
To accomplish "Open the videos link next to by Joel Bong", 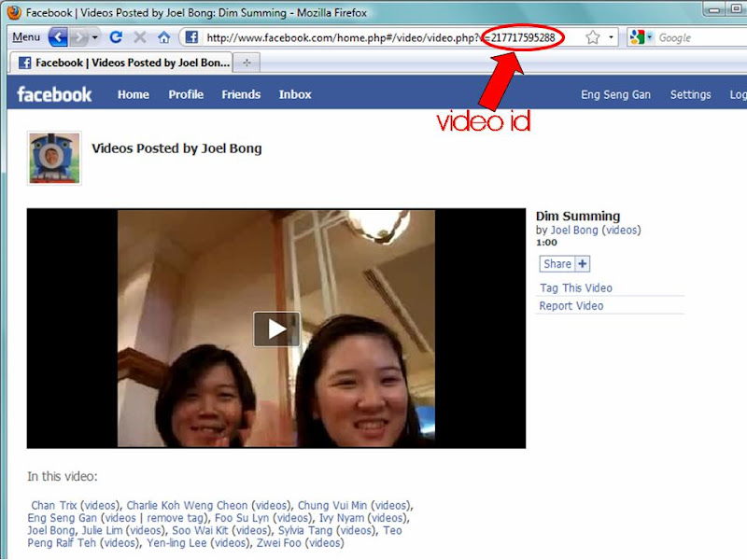I will coord(622,230).
